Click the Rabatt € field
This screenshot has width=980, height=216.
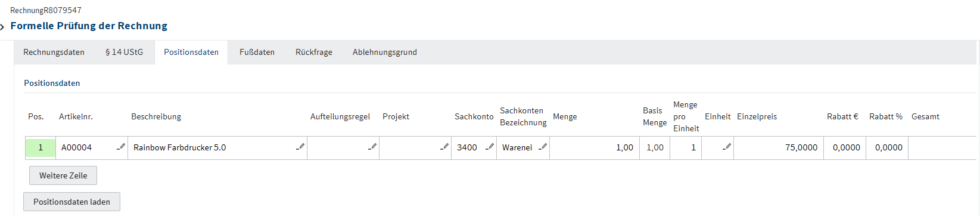click(845, 147)
